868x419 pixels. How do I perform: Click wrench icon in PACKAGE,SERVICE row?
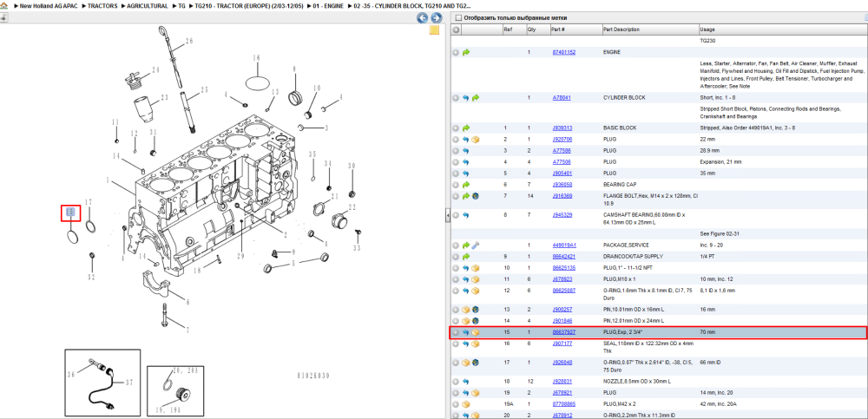(475, 245)
